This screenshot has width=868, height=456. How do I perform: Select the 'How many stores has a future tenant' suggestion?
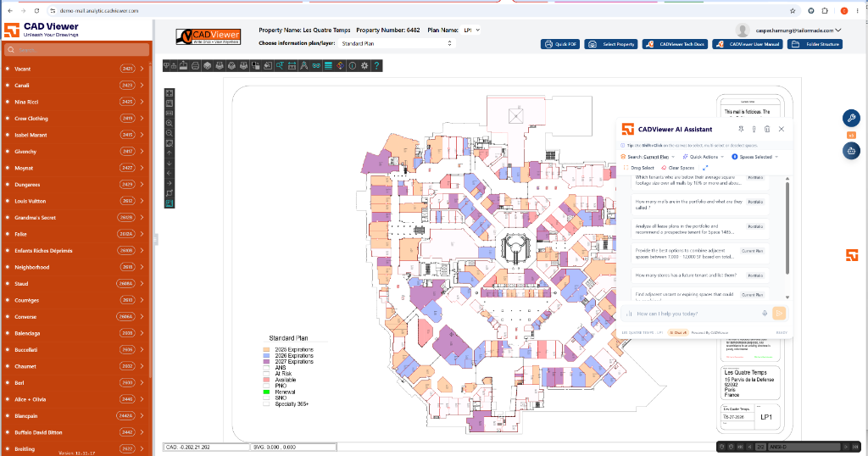click(700, 275)
